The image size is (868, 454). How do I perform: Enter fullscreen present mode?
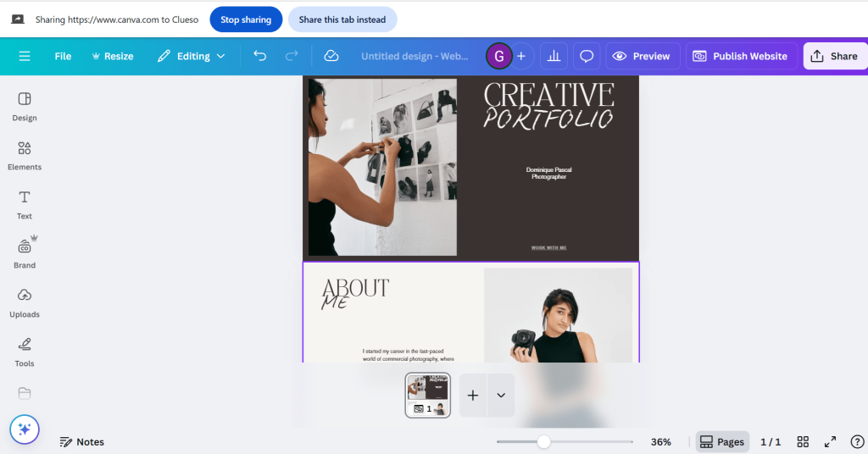coord(831,442)
